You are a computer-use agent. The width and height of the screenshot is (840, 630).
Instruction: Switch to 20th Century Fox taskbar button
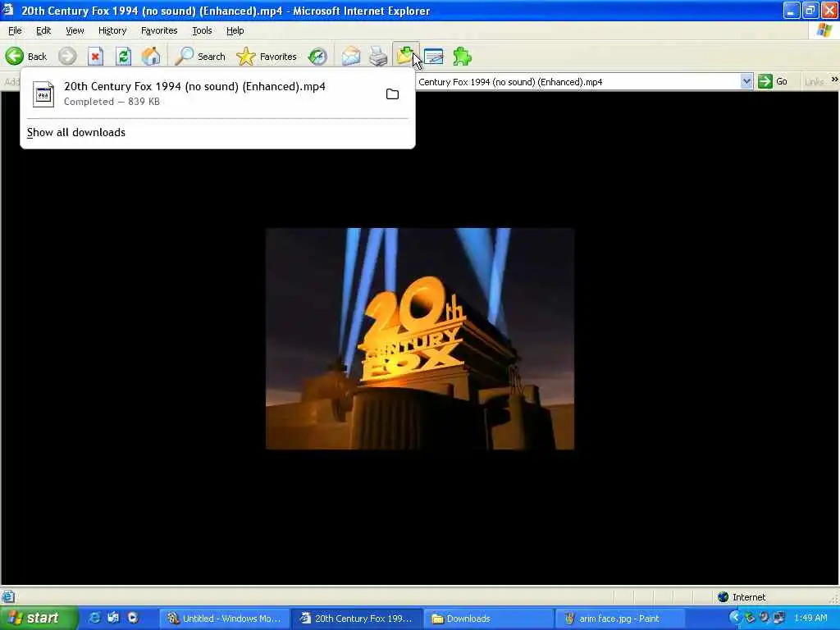click(358, 619)
